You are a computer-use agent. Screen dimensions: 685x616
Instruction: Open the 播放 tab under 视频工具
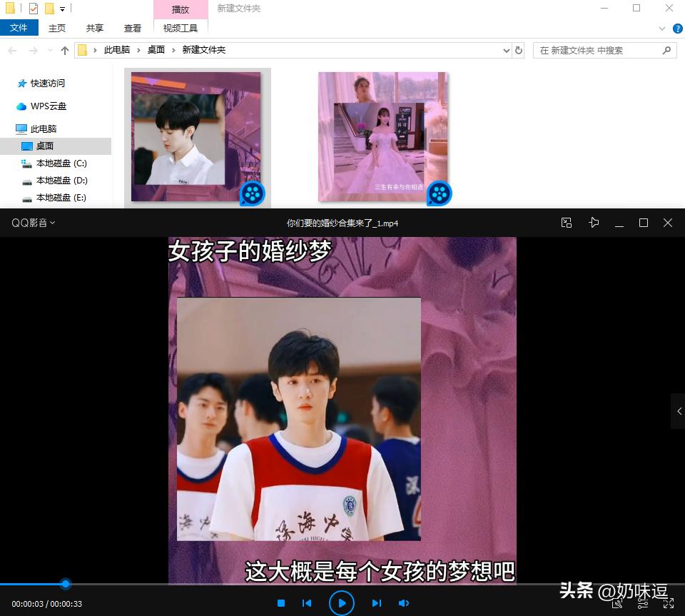179,9
